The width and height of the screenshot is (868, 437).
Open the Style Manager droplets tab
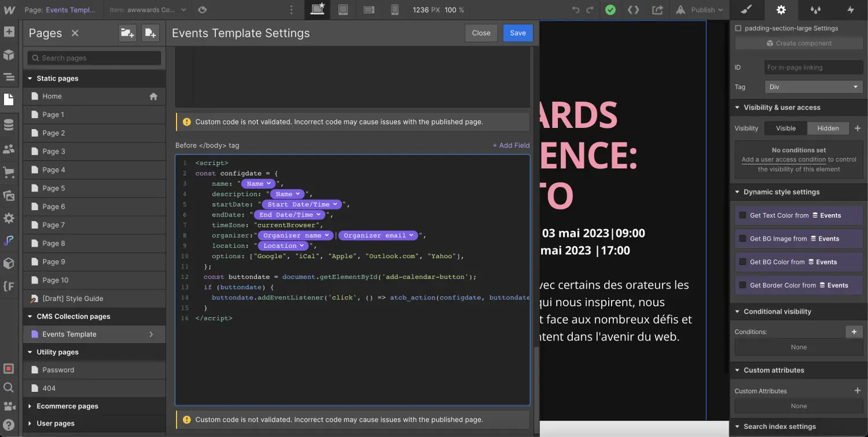pos(815,10)
